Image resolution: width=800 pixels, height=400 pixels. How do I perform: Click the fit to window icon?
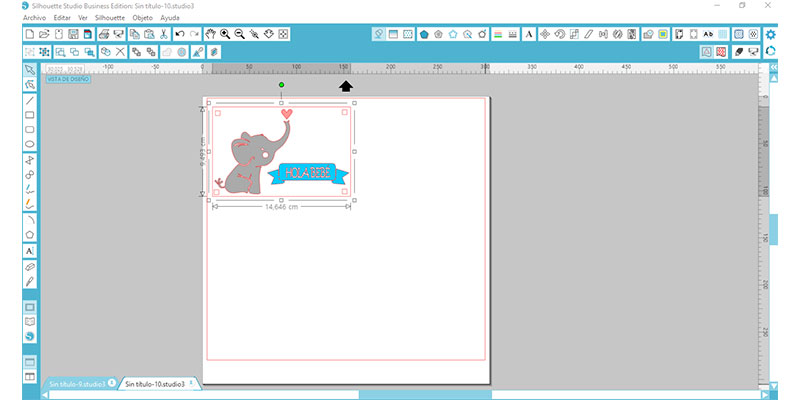284,34
